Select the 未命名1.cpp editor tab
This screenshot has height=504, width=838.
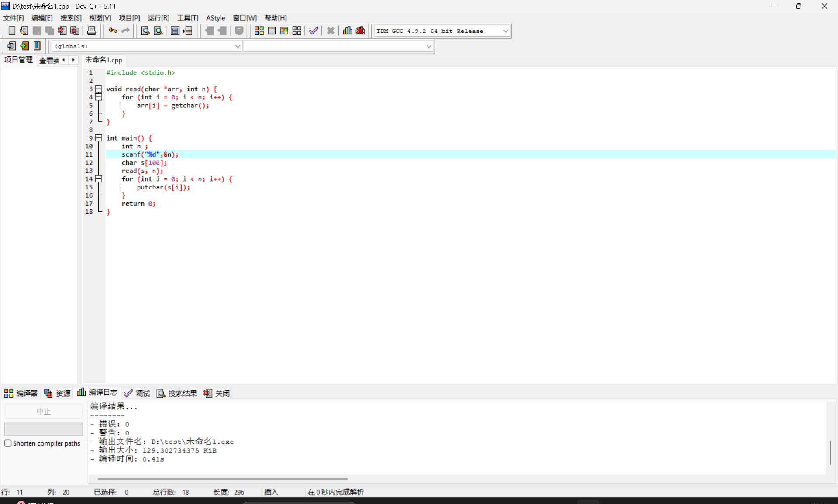tap(103, 60)
